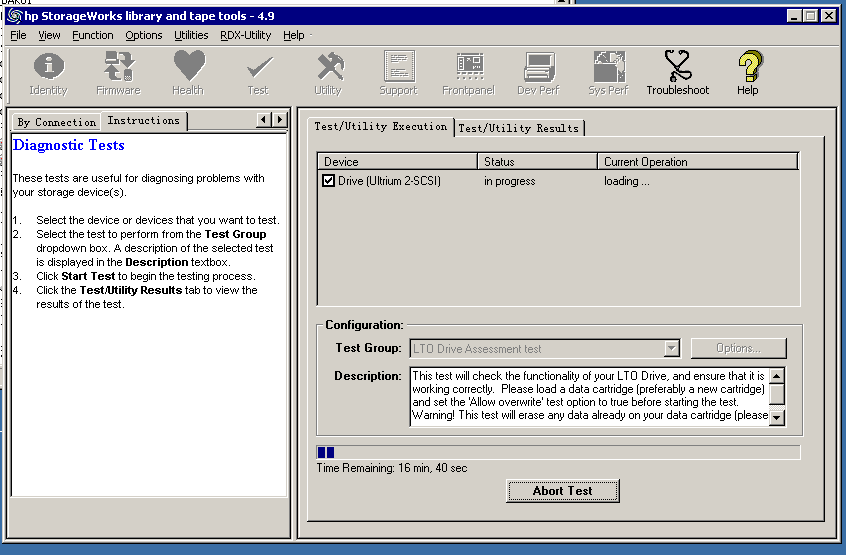Click the hp logo in title bar
Image resolution: width=846 pixels, height=555 pixels.
14,16
